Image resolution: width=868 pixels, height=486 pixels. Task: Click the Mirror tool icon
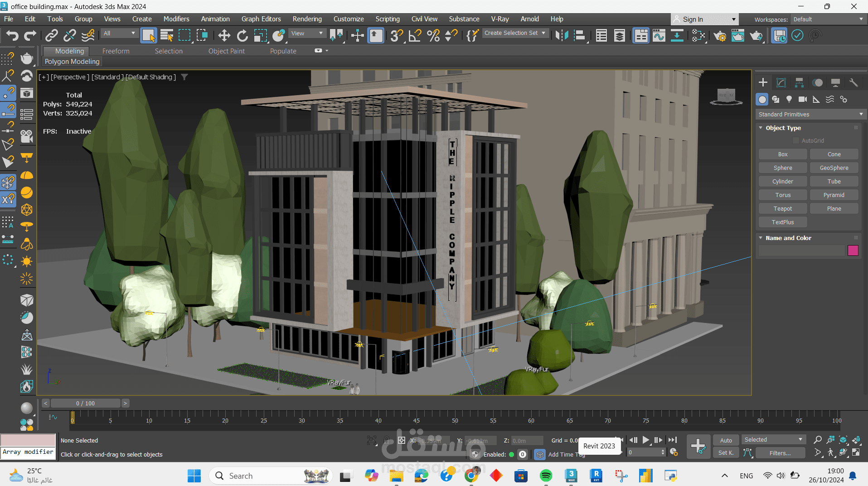point(562,35)
